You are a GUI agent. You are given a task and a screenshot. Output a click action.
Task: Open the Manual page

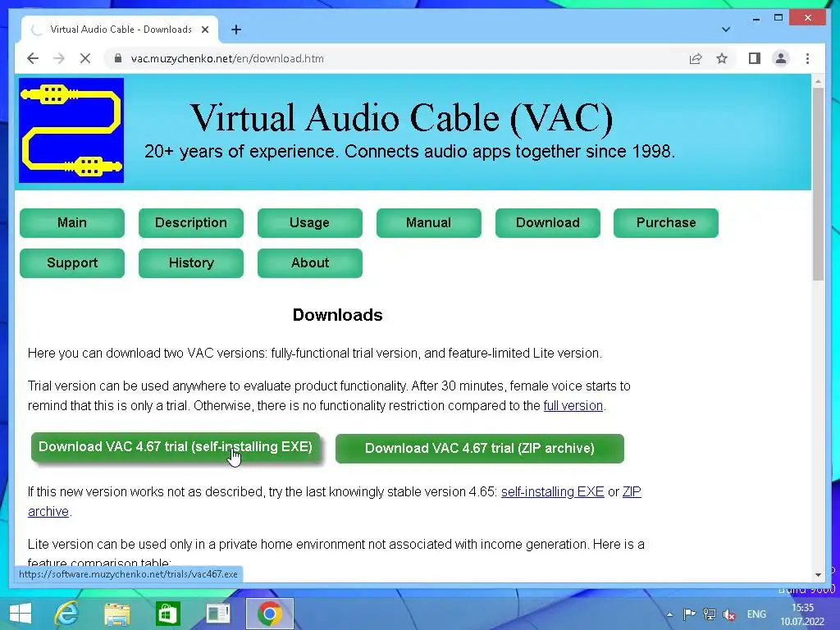click(428, 223)
